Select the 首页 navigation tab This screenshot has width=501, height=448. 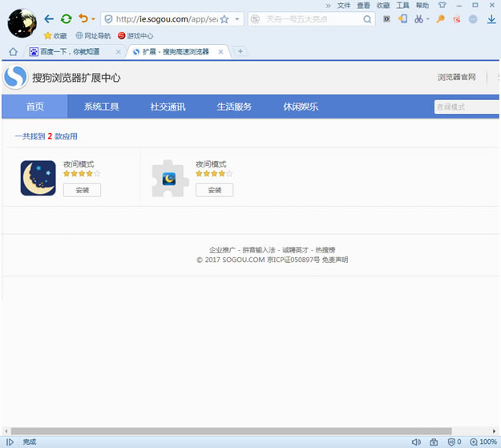[x=34, y=107]
